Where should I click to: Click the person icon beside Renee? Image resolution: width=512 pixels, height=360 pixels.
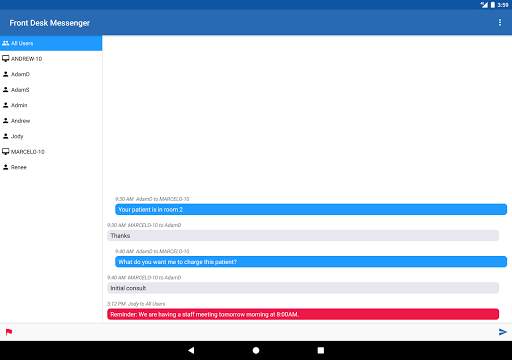click(6, 167)
